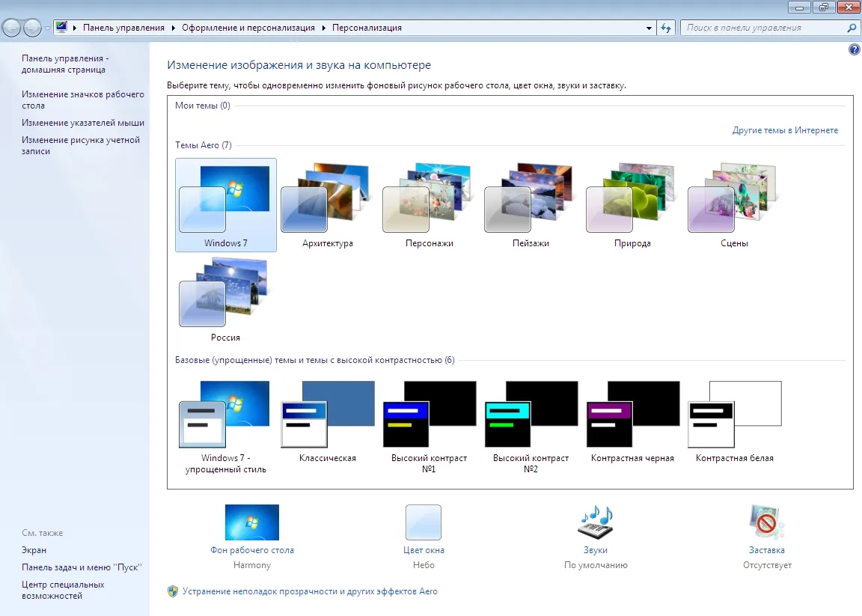Click the По умолчанию sounds text
Screen dimensions: 862x616
click(x=596, y=565)
